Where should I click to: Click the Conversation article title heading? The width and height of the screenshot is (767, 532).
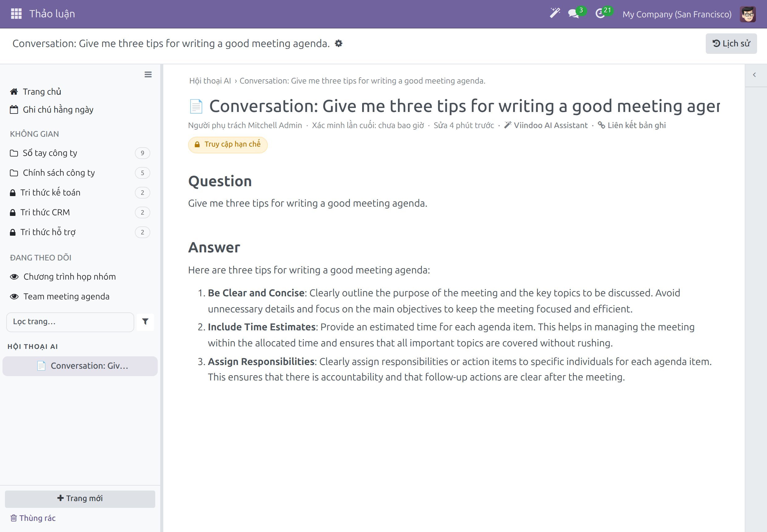pos(464,106)
